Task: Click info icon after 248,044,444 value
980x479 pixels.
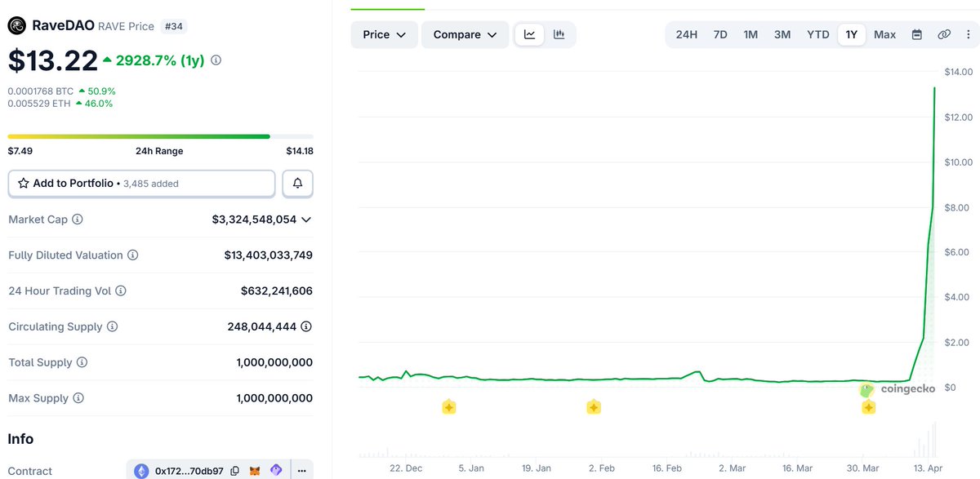Action: [x=306, y=326]
